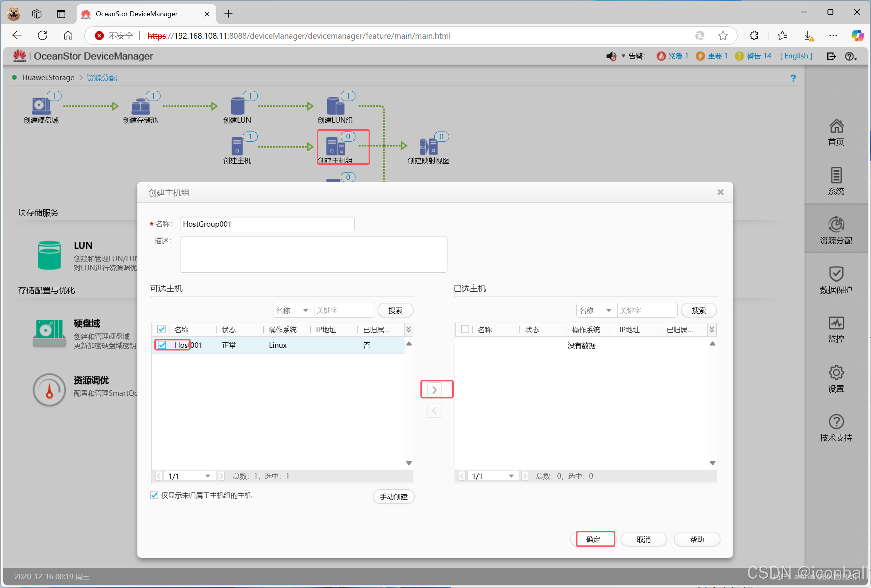
Task: Click the 创建LUN组 icon
Action: coord(335,106)
